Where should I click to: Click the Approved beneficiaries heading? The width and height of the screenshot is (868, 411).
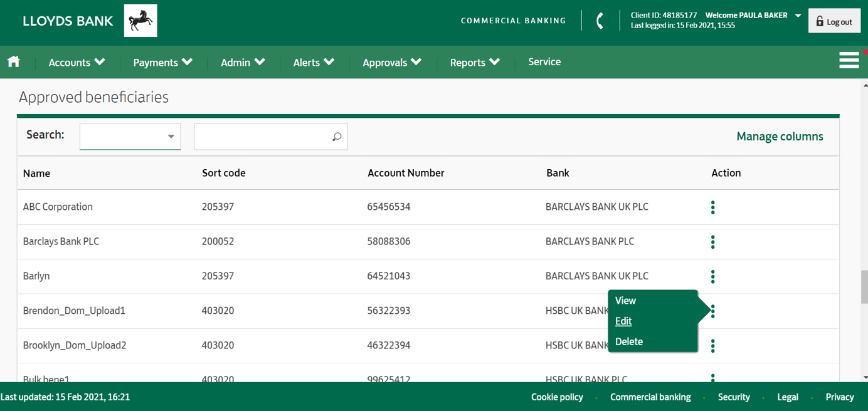[x=93, y=97]
